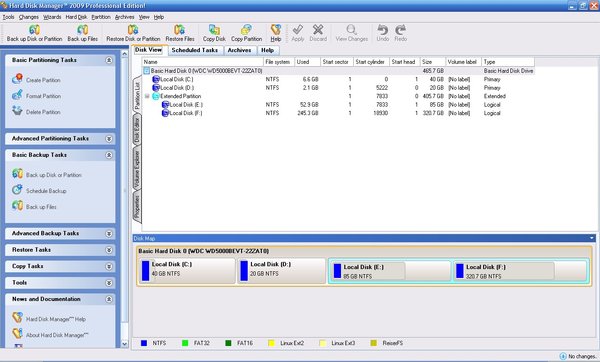Click the Redo toolbar icon

coord(400,30)
